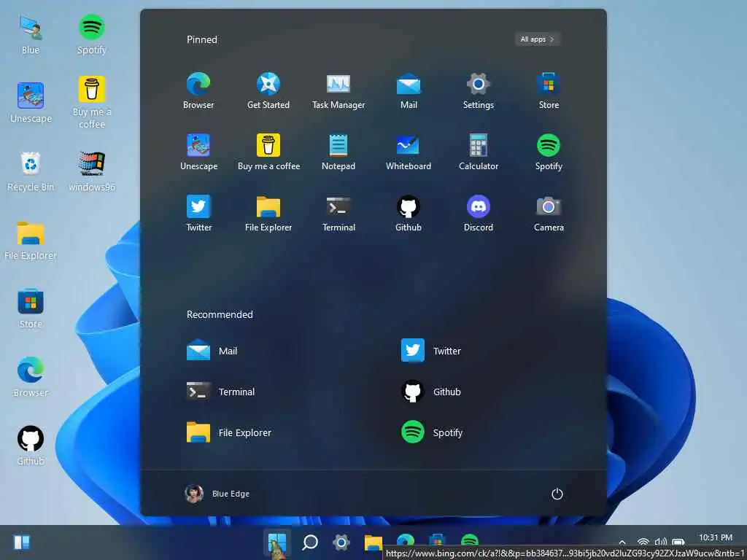Launch Discord from Pinned apps

[479, 214]
